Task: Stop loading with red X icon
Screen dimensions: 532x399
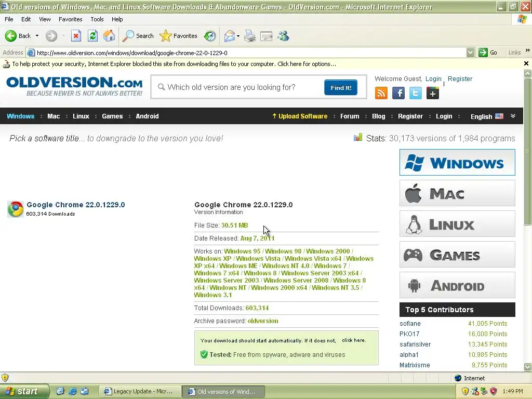Action: [x=76, y=36]
